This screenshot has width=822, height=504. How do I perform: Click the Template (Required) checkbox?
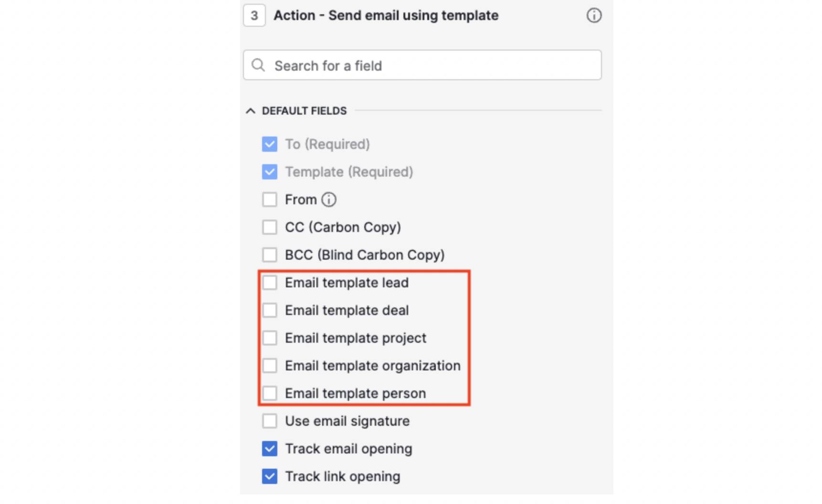point(270,172)
